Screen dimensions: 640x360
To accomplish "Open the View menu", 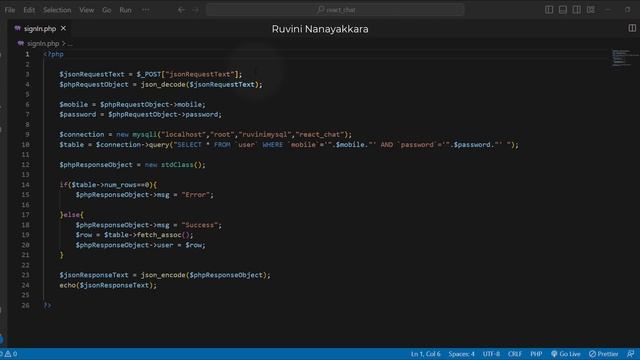I will 87,10.
